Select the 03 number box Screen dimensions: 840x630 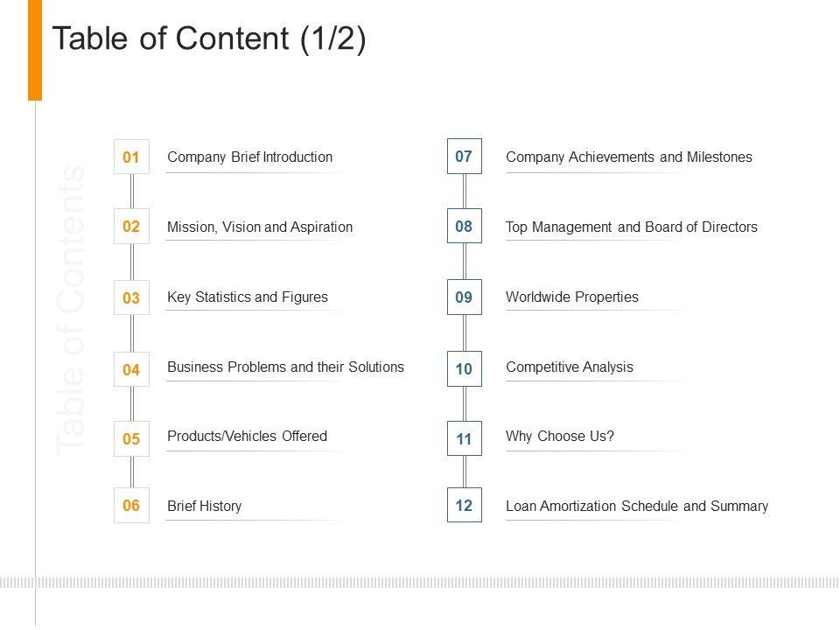click(131, 297)
